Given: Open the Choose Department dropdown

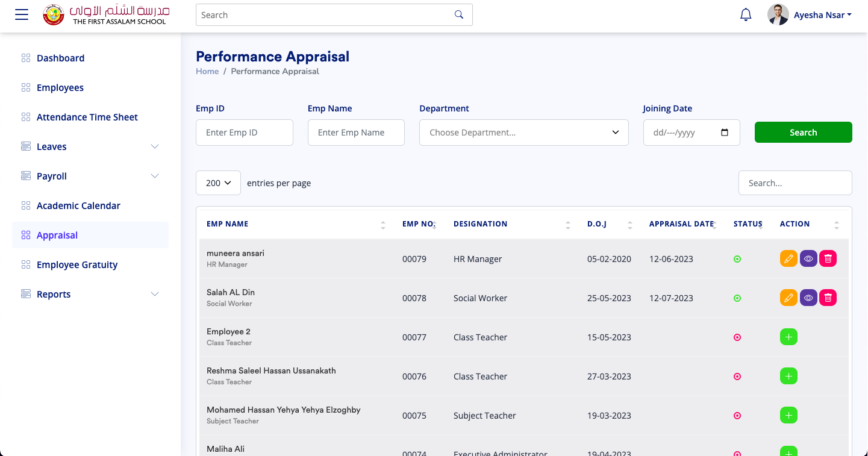Looking at the screenshot, I should 523,132.
